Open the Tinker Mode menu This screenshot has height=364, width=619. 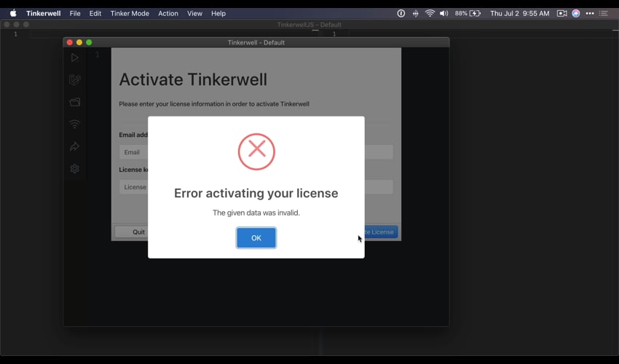pos(130,13)
